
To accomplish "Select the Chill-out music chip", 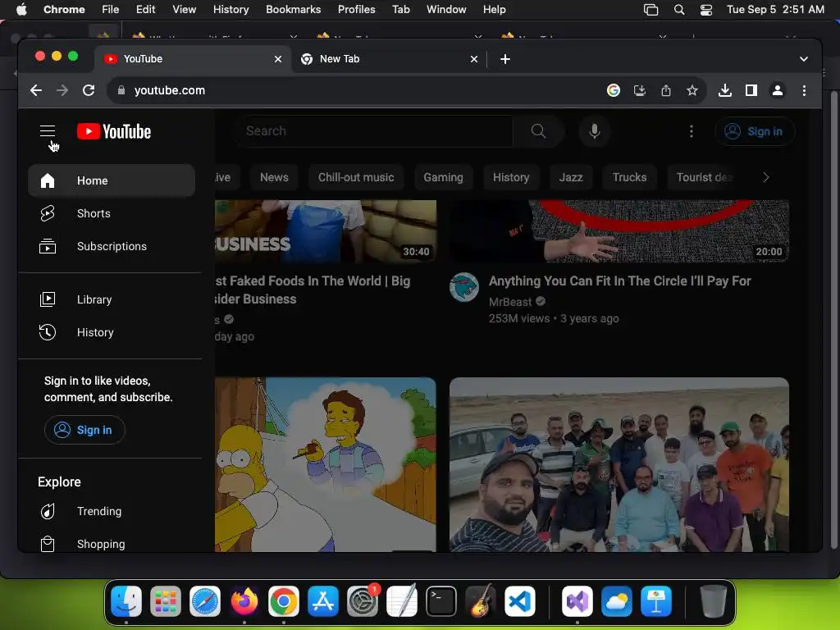I will coord(356,177).
